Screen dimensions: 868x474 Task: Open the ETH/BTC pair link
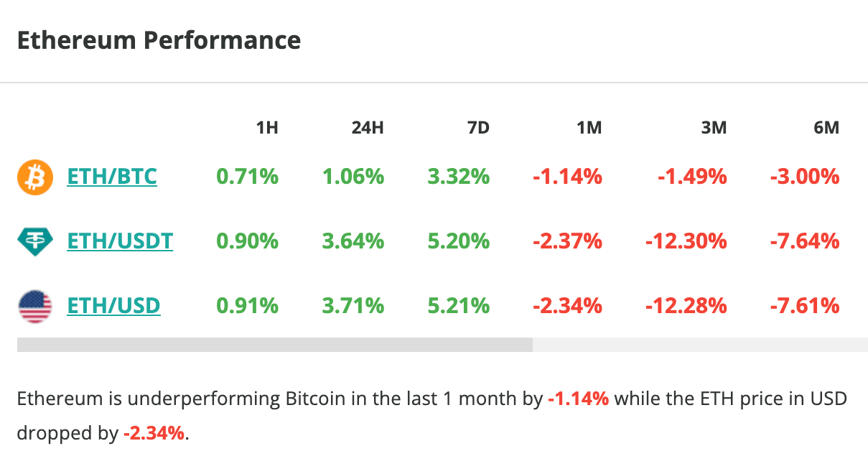112,177
